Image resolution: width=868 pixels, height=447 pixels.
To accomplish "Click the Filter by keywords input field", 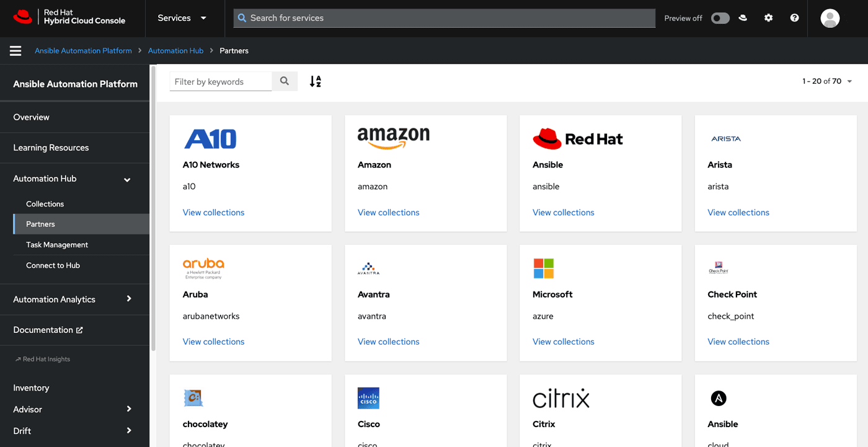I will click(220, 81).
